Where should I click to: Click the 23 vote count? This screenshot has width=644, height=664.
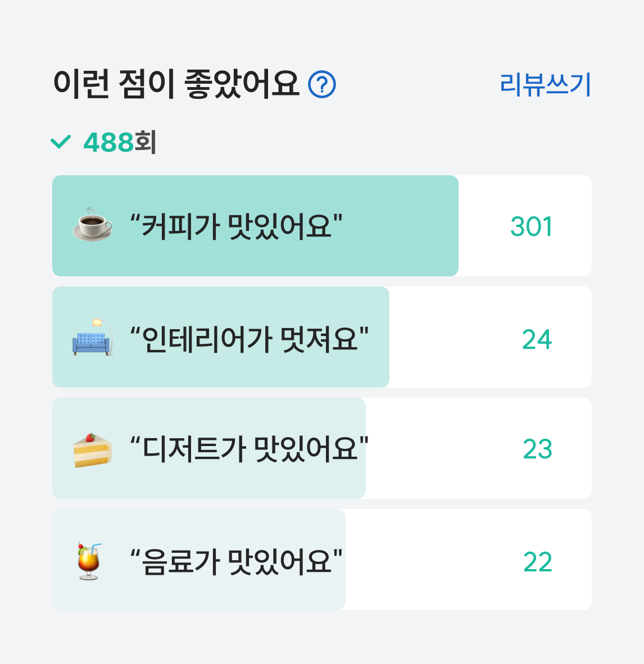point(537,449)
